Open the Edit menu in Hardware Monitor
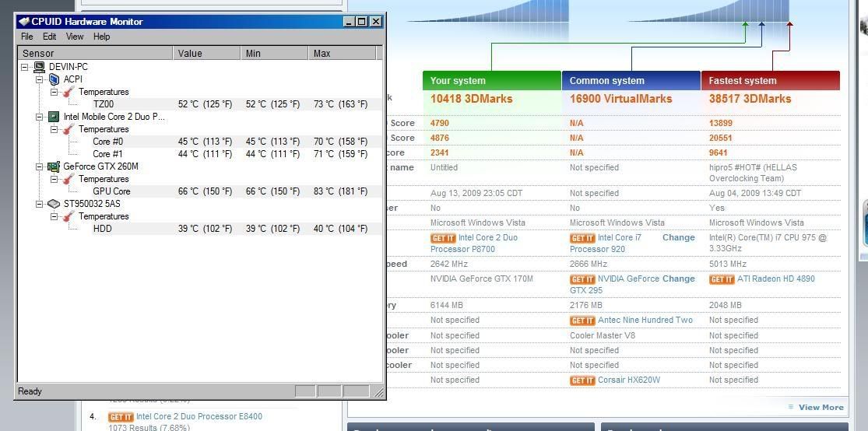868x431 pixels. click(x=49, y=37)
